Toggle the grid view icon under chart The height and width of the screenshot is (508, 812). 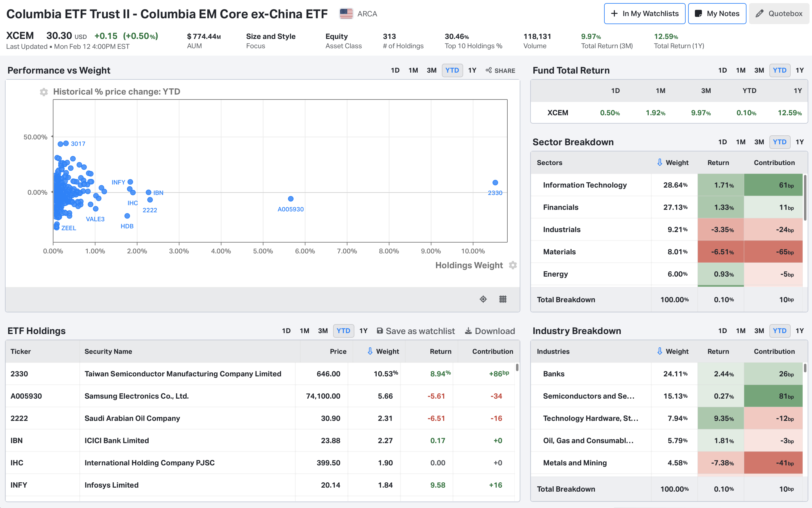(503, 299)
